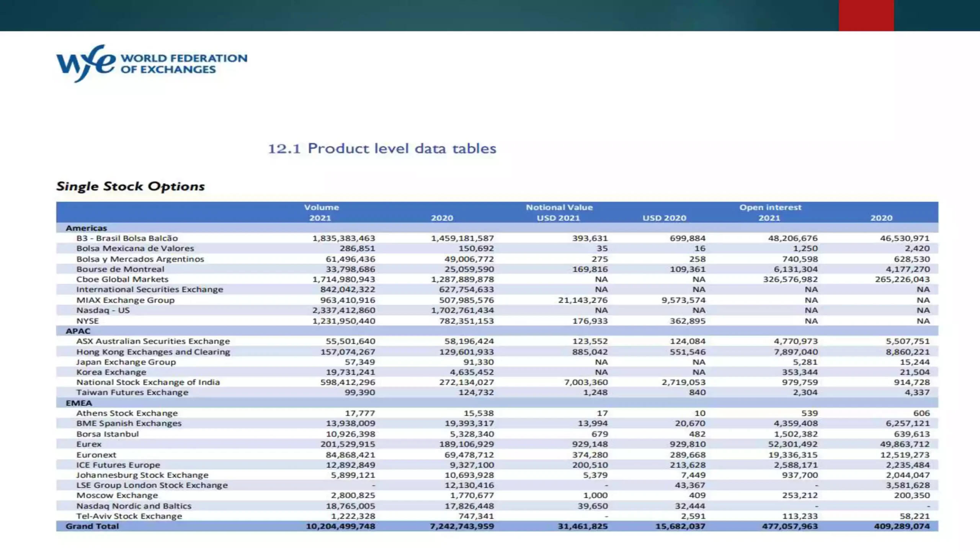
Task: Click the Grand Total volume value 10,204,499,748
Action: coord(341,527)
